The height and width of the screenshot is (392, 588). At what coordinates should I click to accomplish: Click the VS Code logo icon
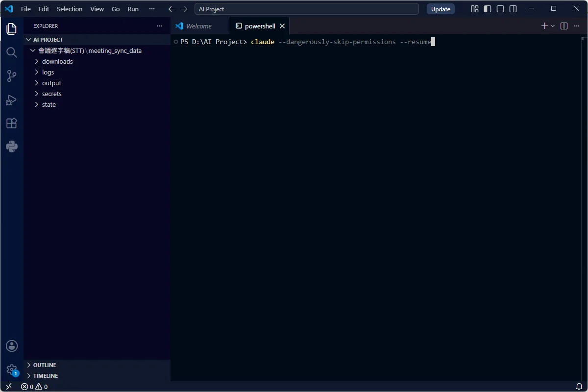[x=9, y=9]
